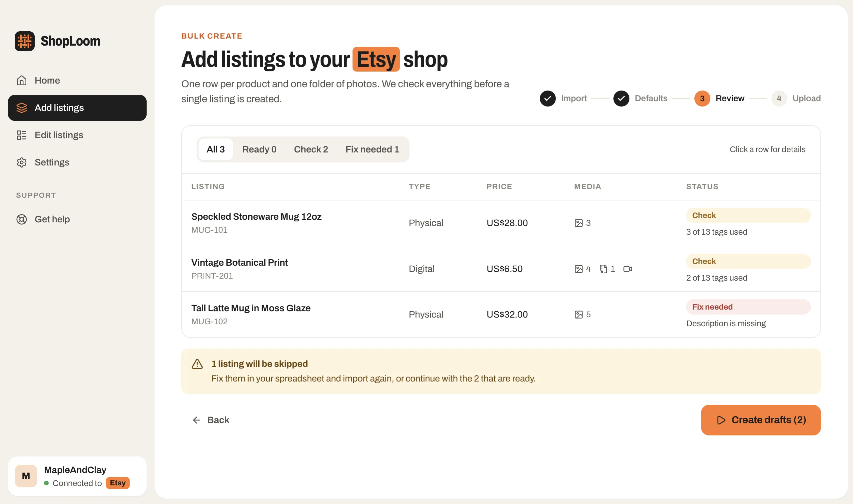
Task: Click the MapleAndClay shop name
Action: pos(75,470)
